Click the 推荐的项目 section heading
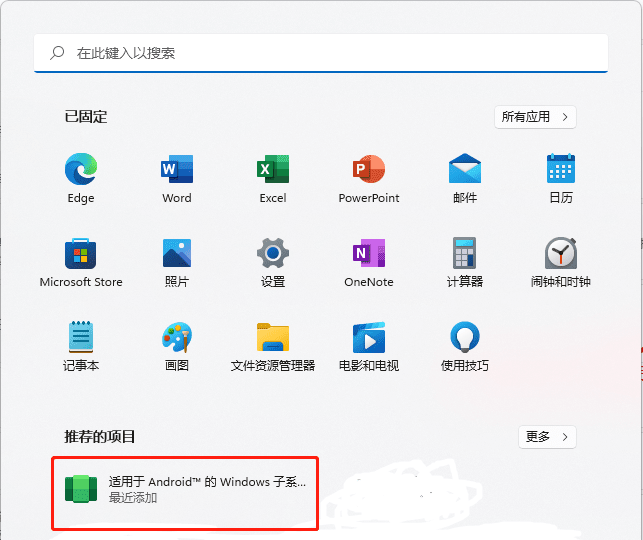643x540 pixels. coord(100,437)
